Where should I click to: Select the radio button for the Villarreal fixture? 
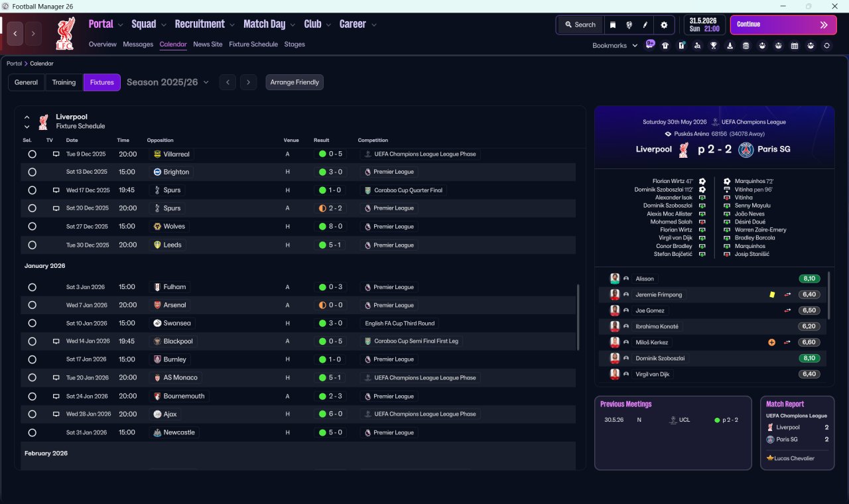coord(32,154)
